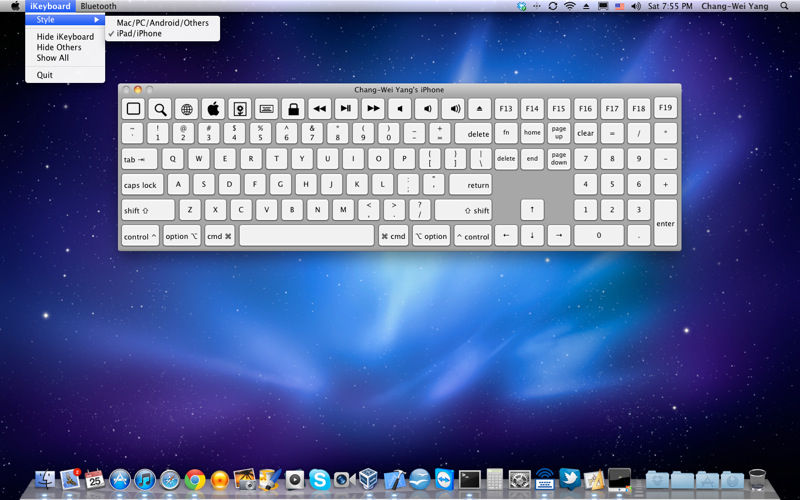This screenshot has width=800, height=500.
Task: Tap the play/pause media key
Action: point(346,109)
